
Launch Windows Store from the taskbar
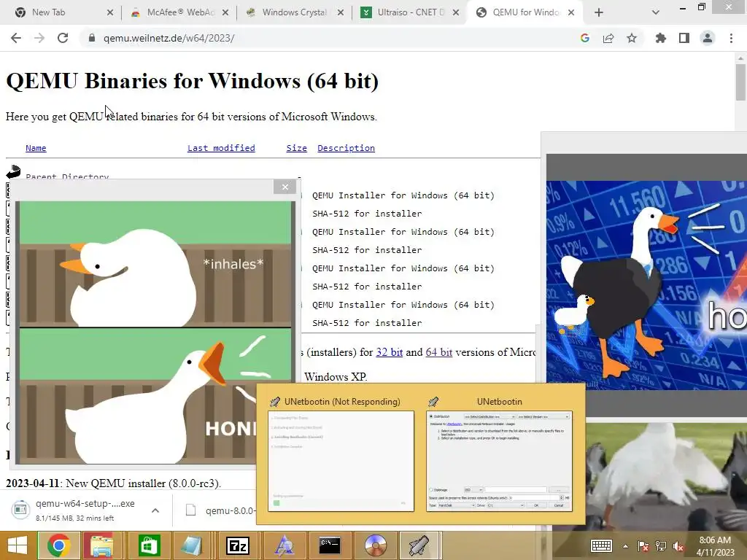coord(149,545)
